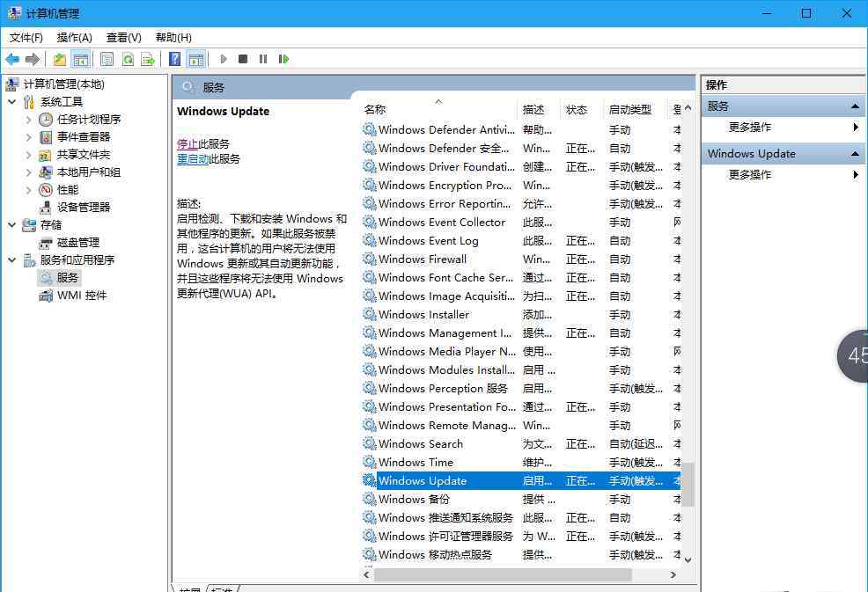Sort services by the 状态 column
Viewport: 868px width, 592px height.
pos(581,110)
